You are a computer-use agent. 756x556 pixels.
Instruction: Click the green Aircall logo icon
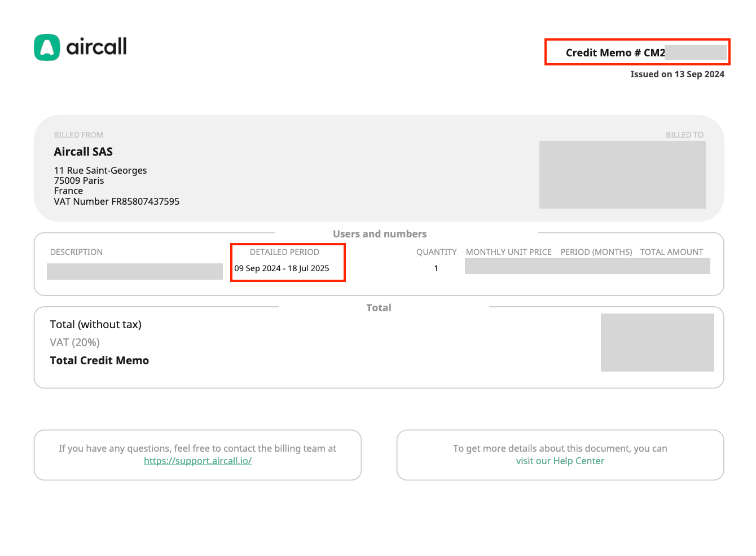47,47
